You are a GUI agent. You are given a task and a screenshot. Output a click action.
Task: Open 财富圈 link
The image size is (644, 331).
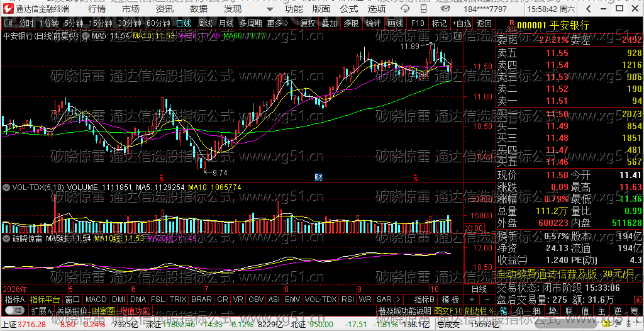(x=104, y=310)
